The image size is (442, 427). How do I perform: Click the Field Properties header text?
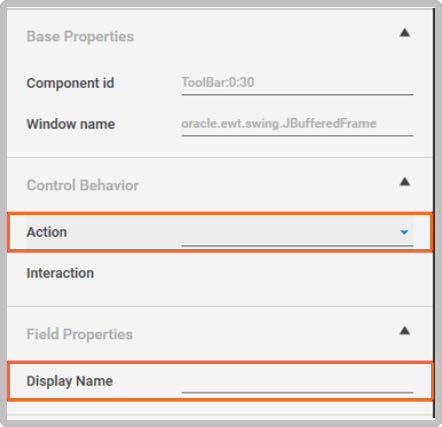(80, 334)
